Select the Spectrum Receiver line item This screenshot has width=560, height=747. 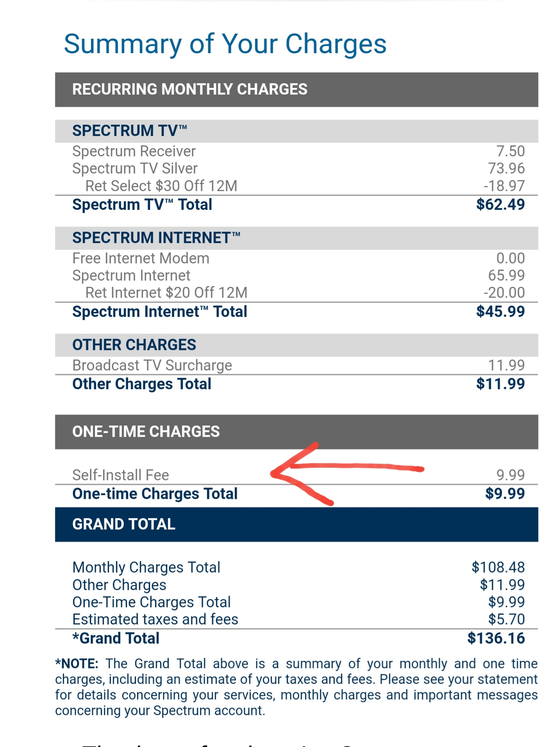134,151
